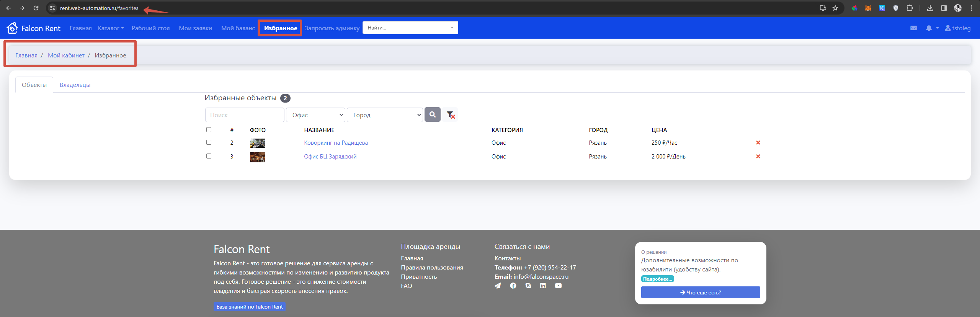Click the Что еще есть? button
980x317 pixels.
[700, 292]
